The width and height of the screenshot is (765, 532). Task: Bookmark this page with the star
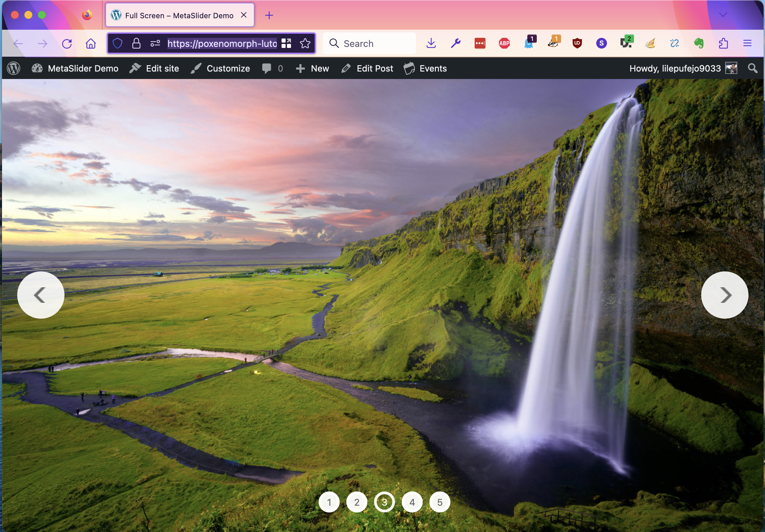pos(305,43)
